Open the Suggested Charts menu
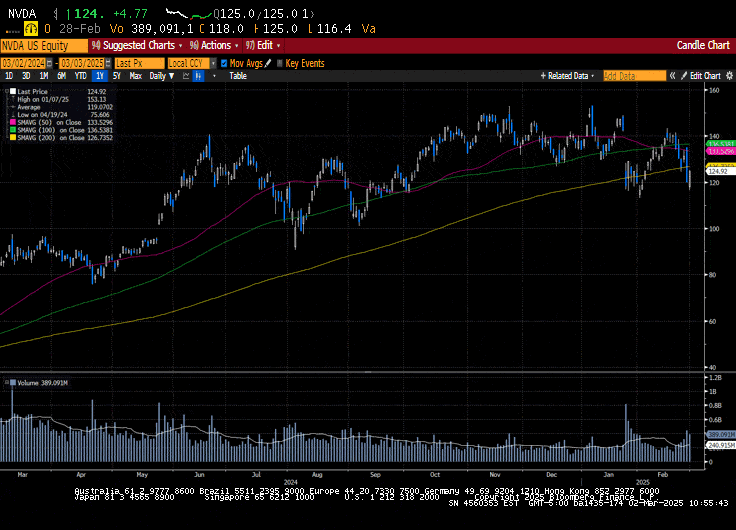This screenshot has height=530, width=736. 137,45
